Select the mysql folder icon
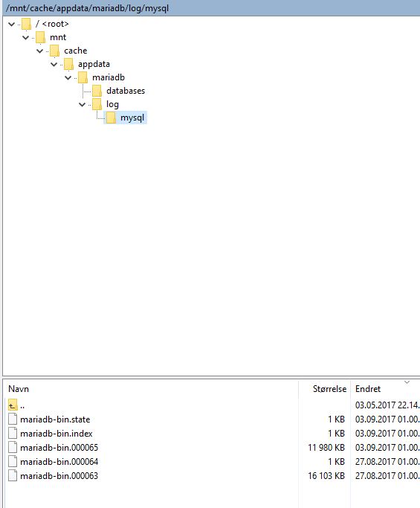This screenshot has width=420, height=508. (x=111, y=118)
